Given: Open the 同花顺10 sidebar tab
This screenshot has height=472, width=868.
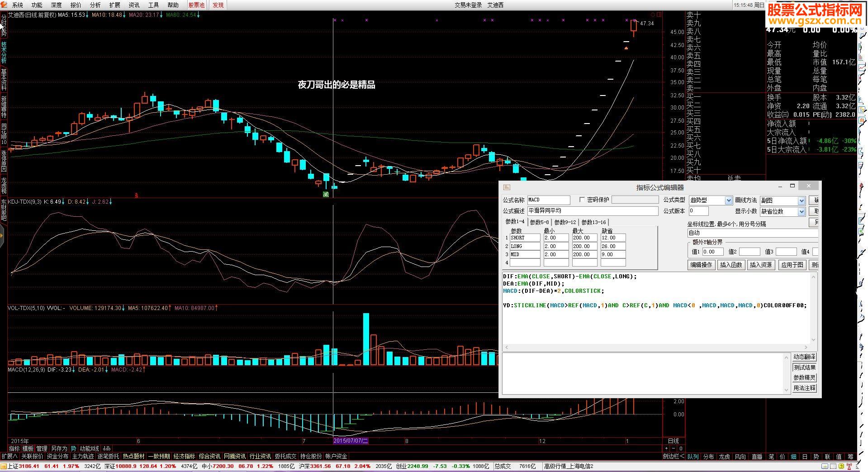Looking at the screenshot, I should coord(4,134).
